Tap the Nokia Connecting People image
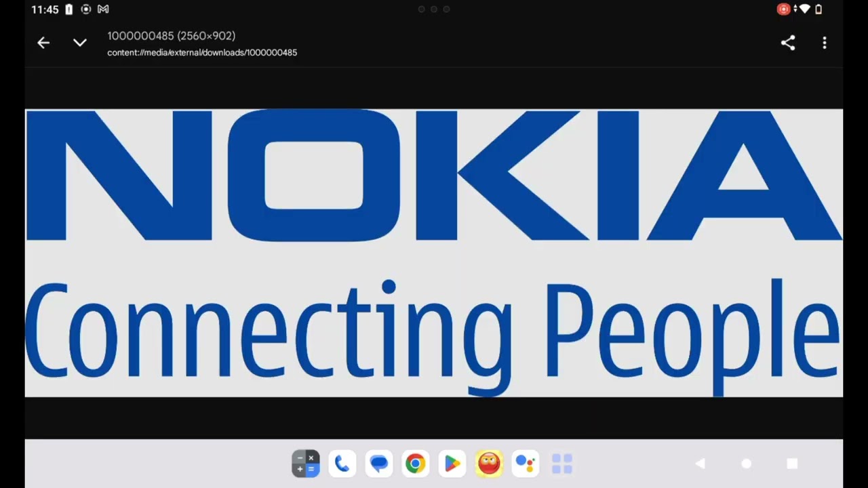Viewport: 868px width, 488px height. [434, 253]
